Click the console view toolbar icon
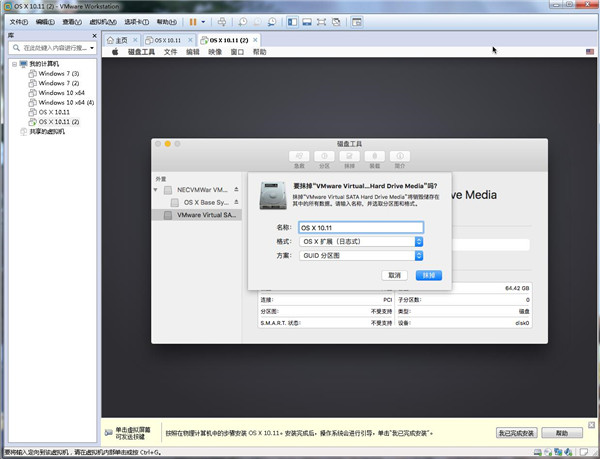The height and width of the screenshot is (459, 600). pyautogui.click(x=357, y=22)
